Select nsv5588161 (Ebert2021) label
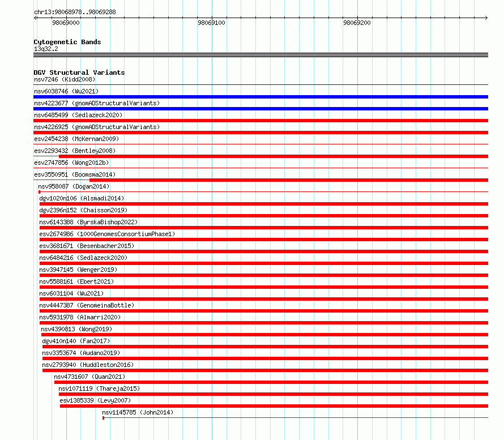Viewport: 504px width, 440px height. coord(76,281)
